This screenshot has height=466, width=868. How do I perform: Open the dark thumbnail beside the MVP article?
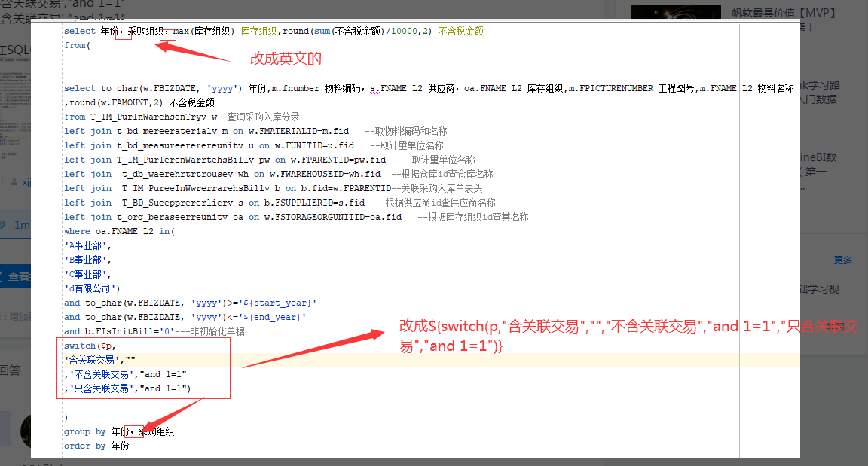pos(675,11)
